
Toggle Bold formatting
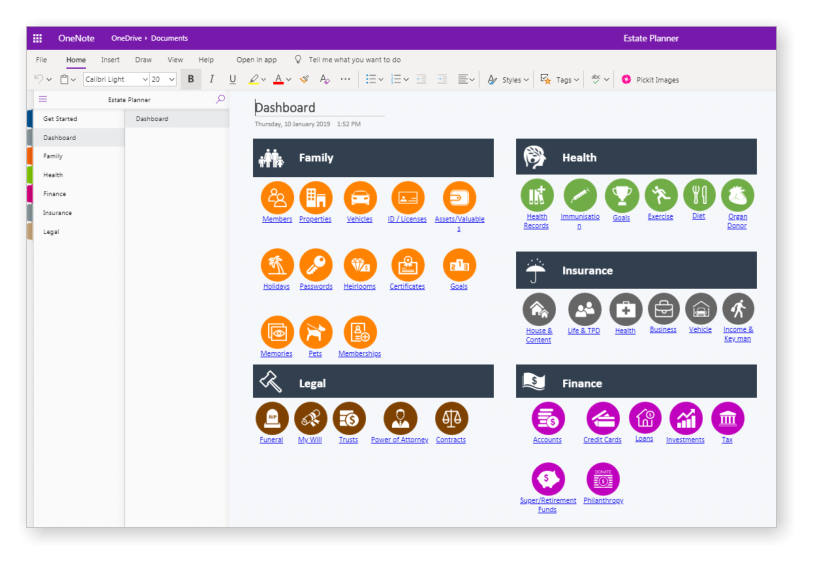click(191, 79)
